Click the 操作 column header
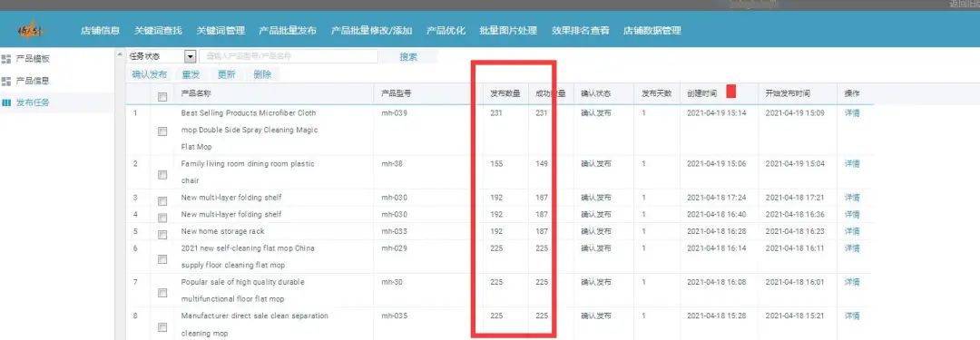The image size is (980, 340). click(851, 93)
